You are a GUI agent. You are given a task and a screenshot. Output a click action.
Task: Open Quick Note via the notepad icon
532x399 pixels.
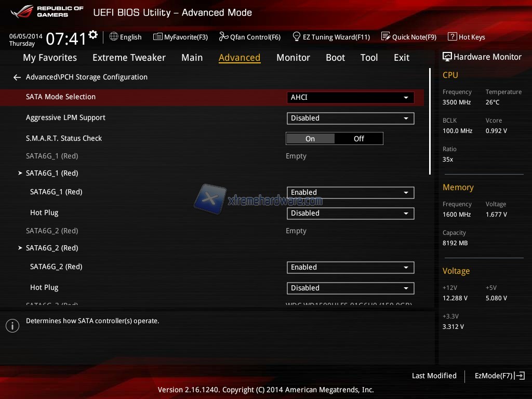(385, 37)
